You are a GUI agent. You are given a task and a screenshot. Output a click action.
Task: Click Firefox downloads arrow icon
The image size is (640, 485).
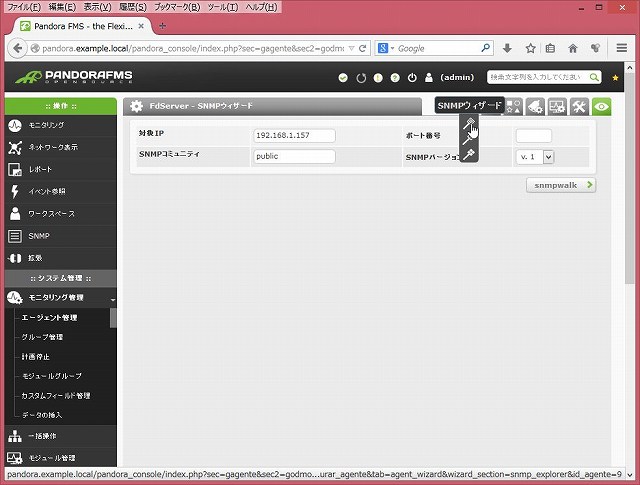(x=507, y=48)
